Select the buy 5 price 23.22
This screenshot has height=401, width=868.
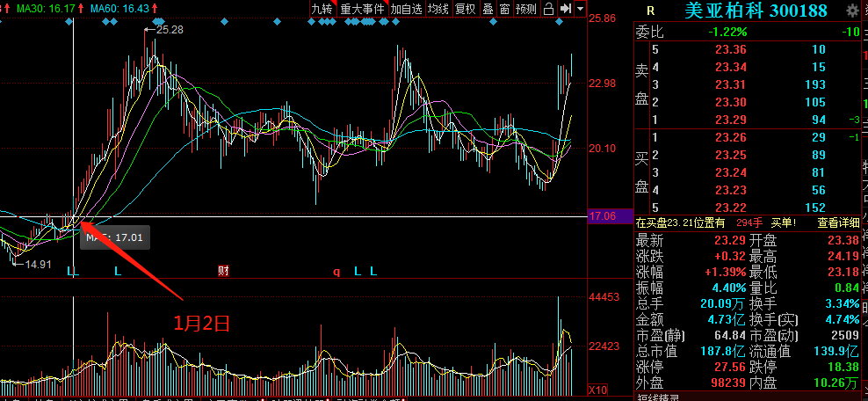pos(731,208)
